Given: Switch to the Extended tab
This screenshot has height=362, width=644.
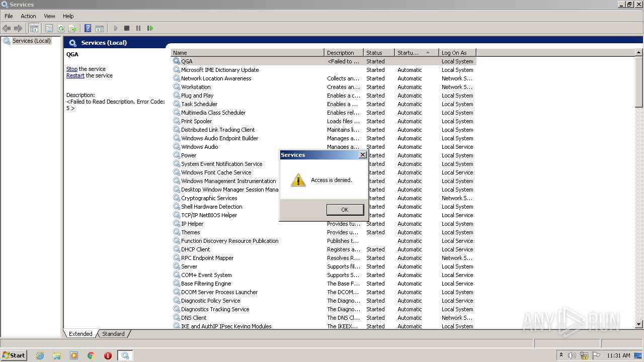Looking at the screenshot, I should (x=80, y=334).
